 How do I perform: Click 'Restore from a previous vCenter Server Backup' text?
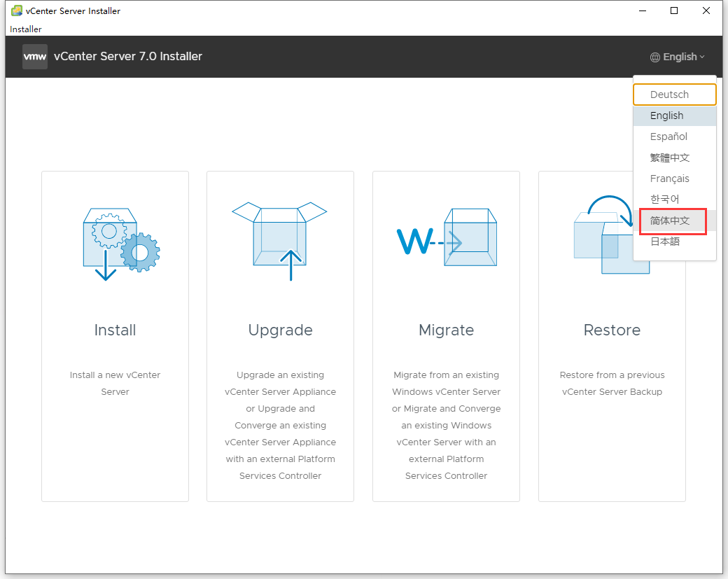pyautogui.click(x=612, y=383)
